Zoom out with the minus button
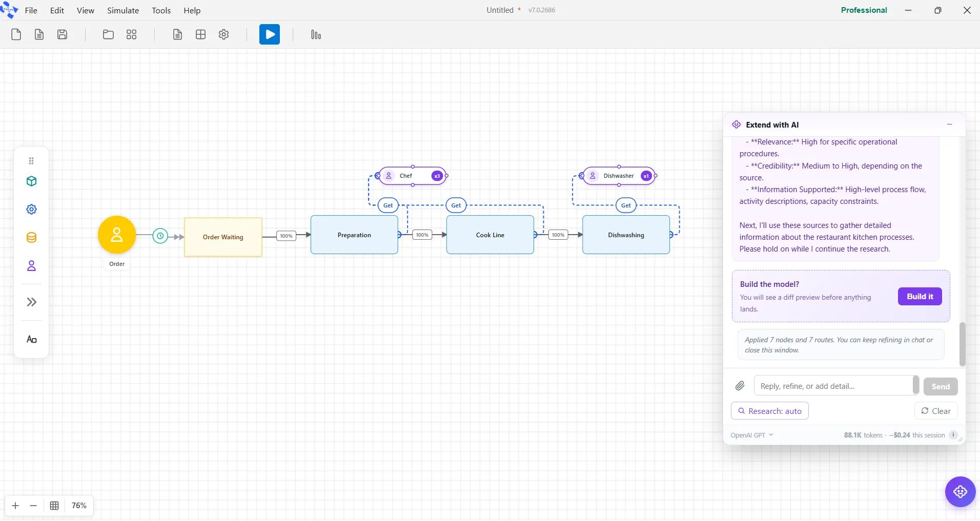 [33, 506]
